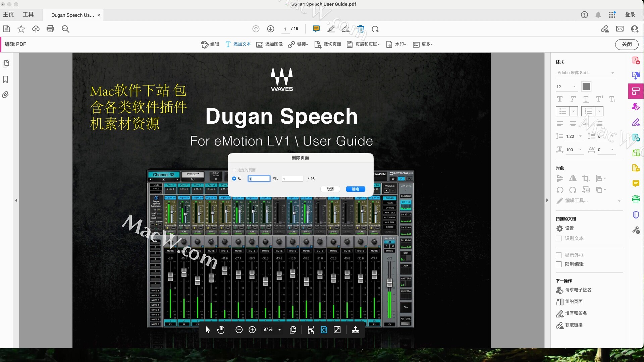Select the 从 page range radio button
Screen dimensions: 644x362
click(234, 179)
